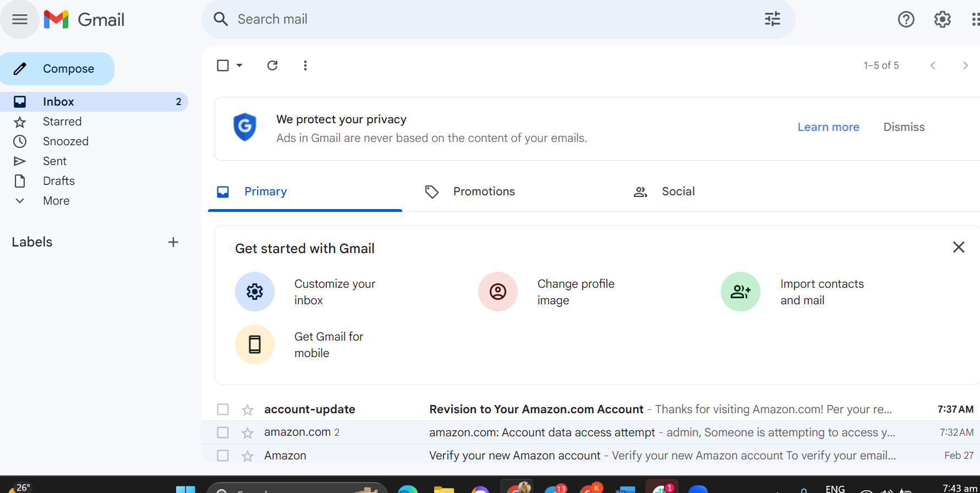
Task: Open the three-dot More toolbar menu
Action: click(x=305, y=65)
